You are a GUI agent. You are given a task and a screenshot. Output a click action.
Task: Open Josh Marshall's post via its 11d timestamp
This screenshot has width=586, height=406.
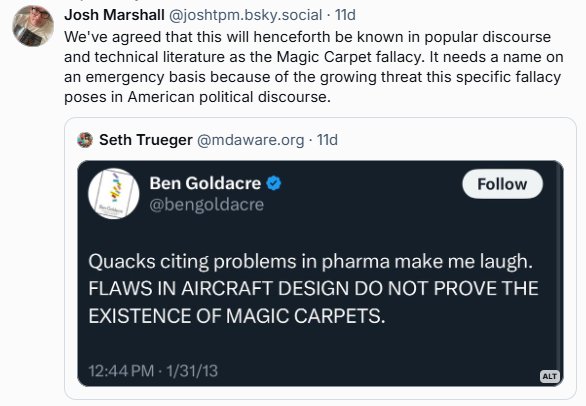(x=345, y=15)
